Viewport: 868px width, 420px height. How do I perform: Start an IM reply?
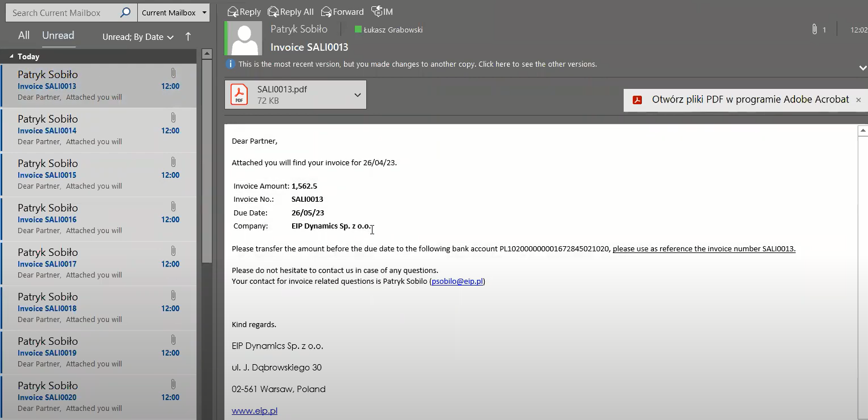click(382, 11)
